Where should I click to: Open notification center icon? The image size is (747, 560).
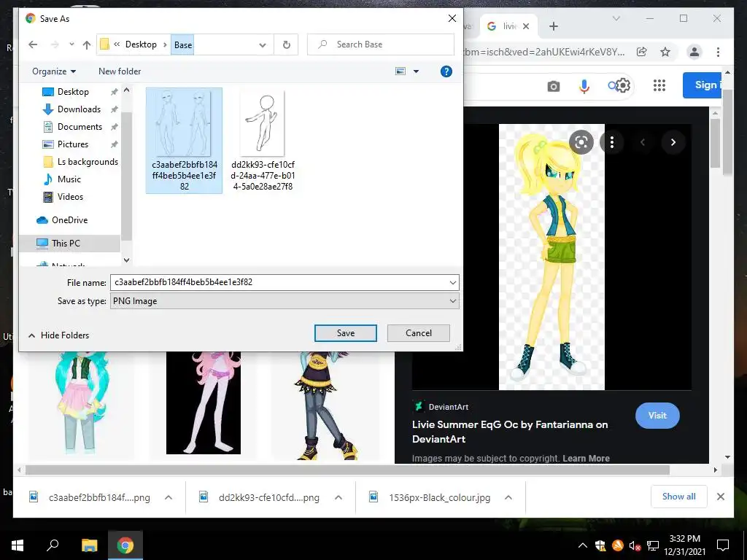[723, 545]
